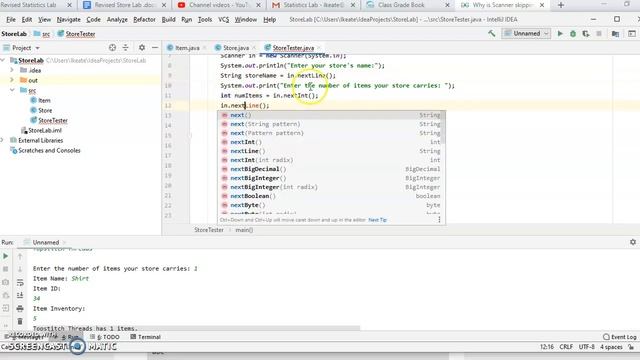Open completion popup options (three dots)

click(x=439, y=220)
